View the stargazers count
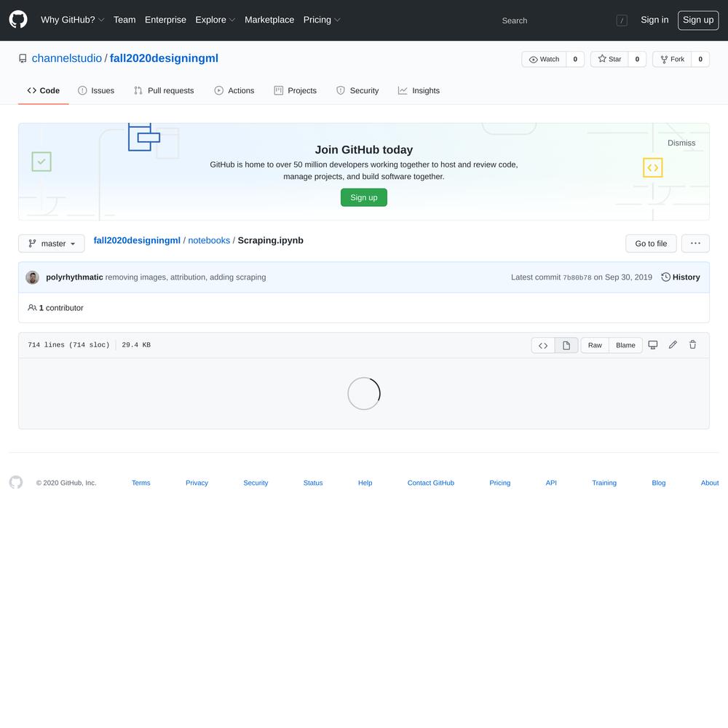This screenshot has height=728, width=728. point(637,59)
